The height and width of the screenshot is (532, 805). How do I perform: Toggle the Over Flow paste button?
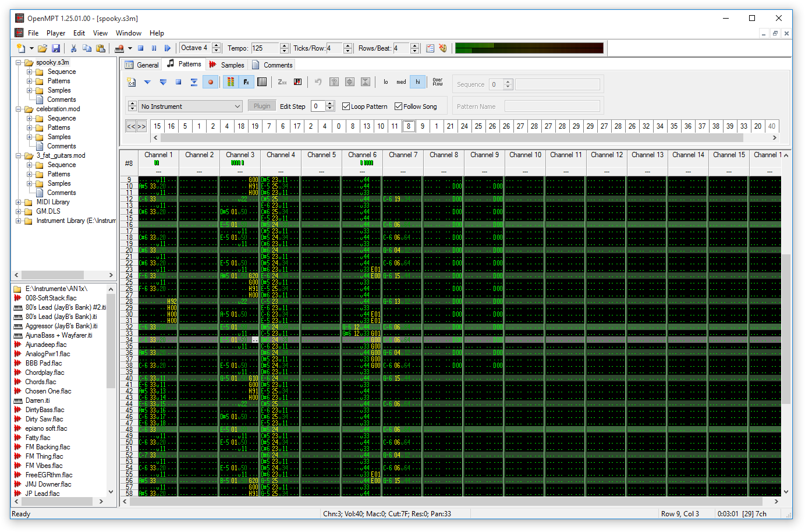[438, 82]
